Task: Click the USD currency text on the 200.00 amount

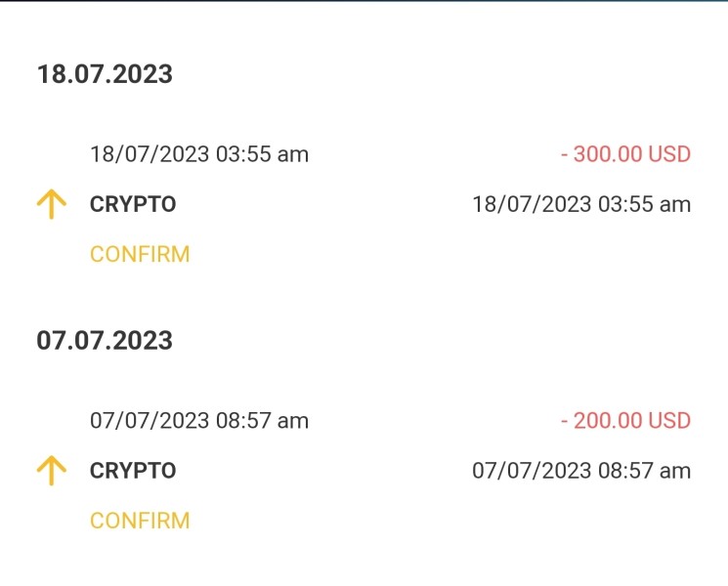Action: [x=669, y=421]
